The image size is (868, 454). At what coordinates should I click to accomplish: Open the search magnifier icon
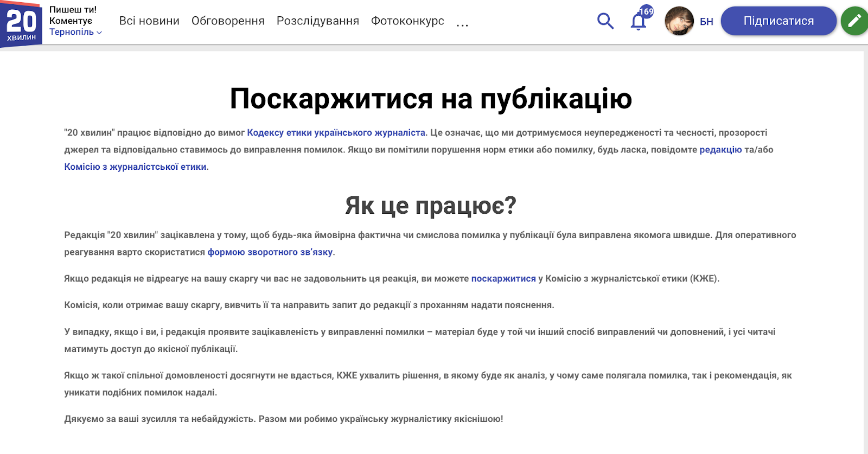pos(605,21)
